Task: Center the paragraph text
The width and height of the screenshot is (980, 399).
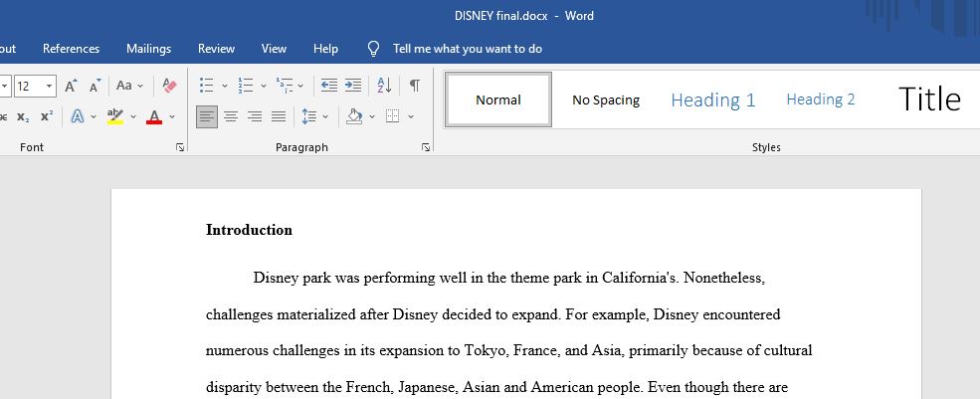Action: [231, 117]
